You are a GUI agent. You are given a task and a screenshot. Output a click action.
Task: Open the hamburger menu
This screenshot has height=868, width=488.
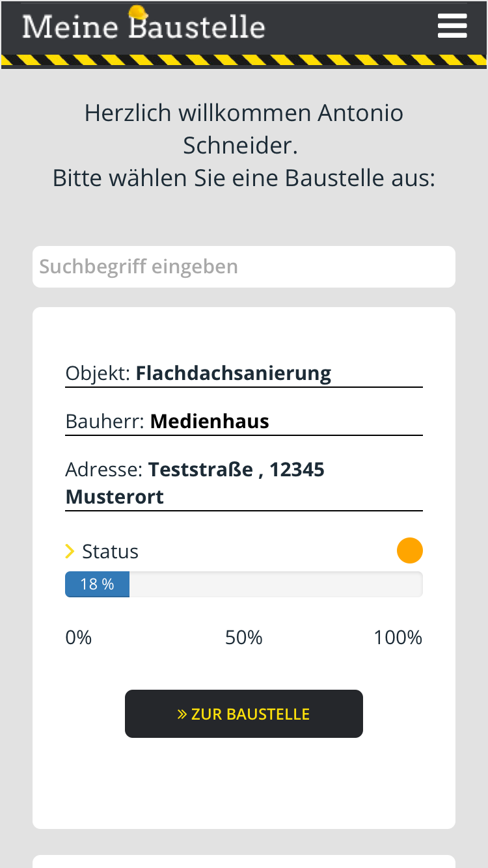pyautogui.click(x=452, y=27)
